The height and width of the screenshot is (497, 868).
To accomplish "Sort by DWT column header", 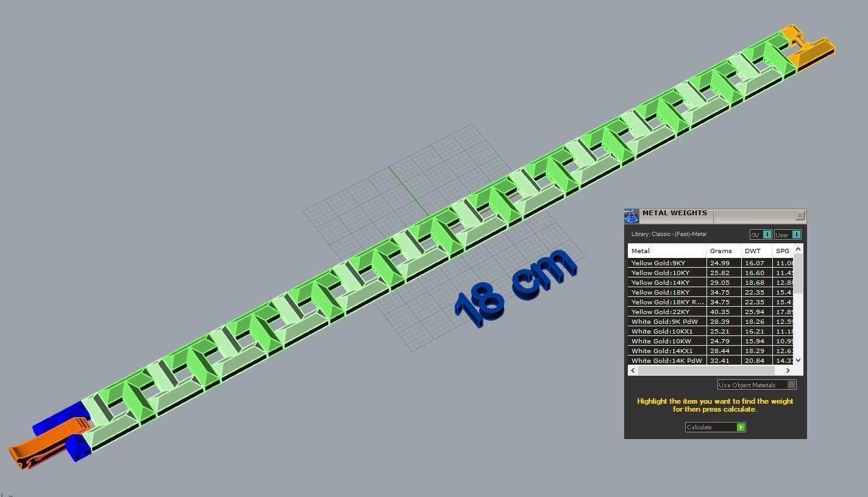I will (x=756, y=251).
